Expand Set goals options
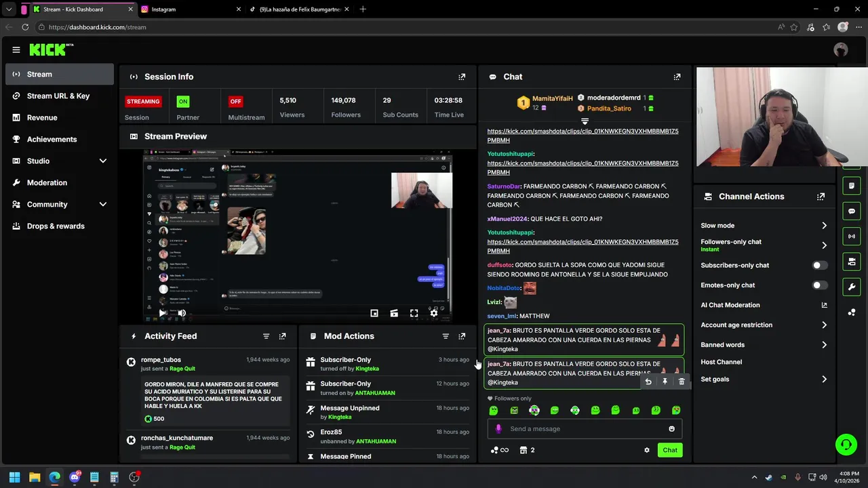Viewport: 868px width, 488px height. point(824,380)
